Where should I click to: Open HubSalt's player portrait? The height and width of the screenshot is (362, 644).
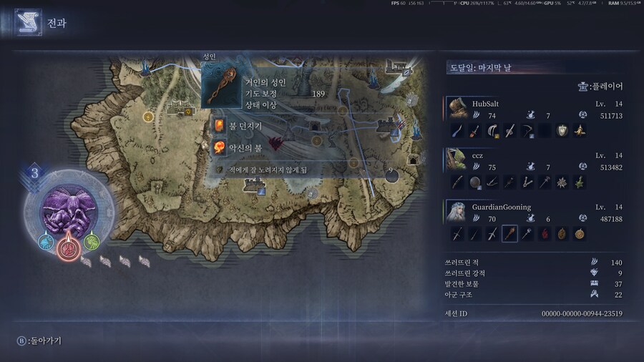[457, 108]
